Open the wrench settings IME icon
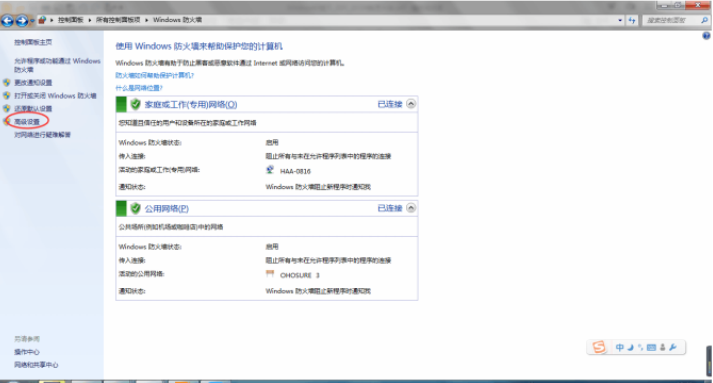The width and height of the screenshot is (713, 383). tap(673, 348)
